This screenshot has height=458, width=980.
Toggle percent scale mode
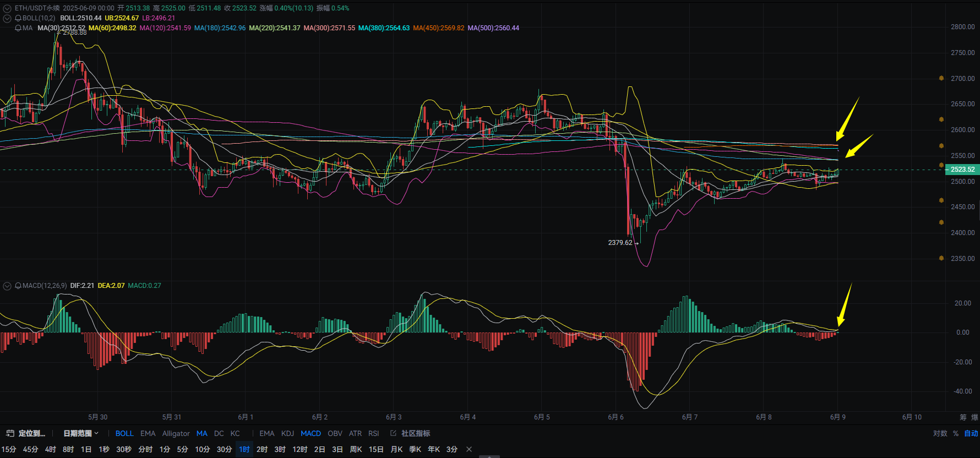click(956, 433)
